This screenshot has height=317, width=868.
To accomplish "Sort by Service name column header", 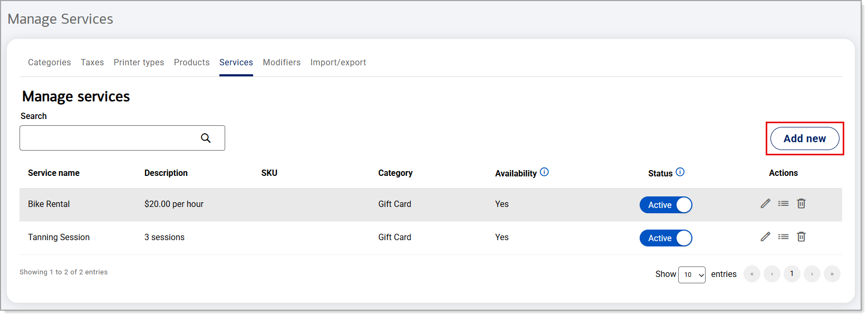I will click(54, 173).
